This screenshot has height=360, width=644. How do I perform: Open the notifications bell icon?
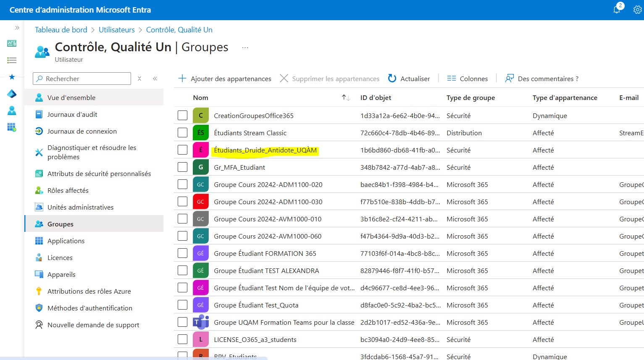tap(617, 10)
